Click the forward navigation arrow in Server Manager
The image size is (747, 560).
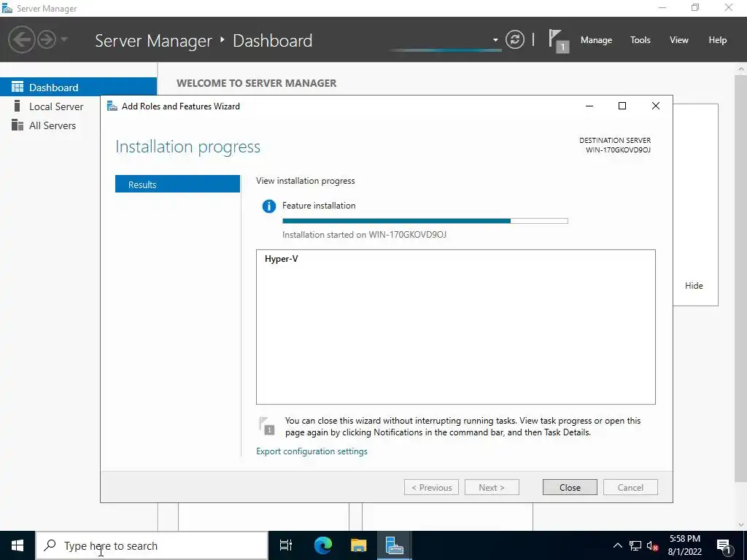coord(47,39)
